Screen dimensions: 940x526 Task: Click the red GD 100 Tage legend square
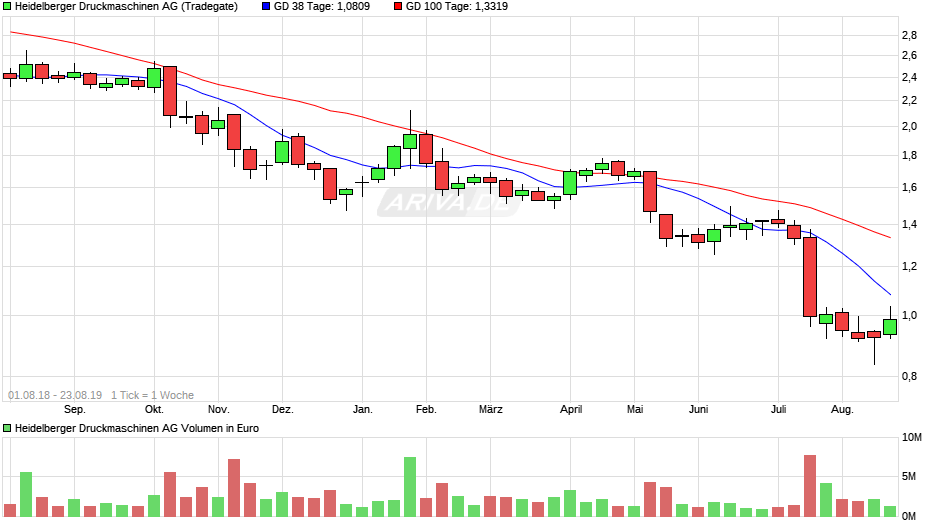[398, 7]
